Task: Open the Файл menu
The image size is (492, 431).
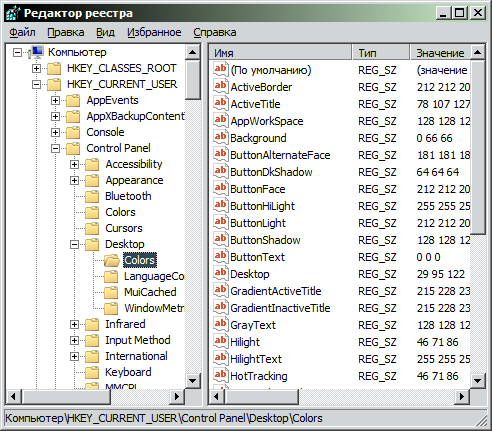Action: click(22, 32)
